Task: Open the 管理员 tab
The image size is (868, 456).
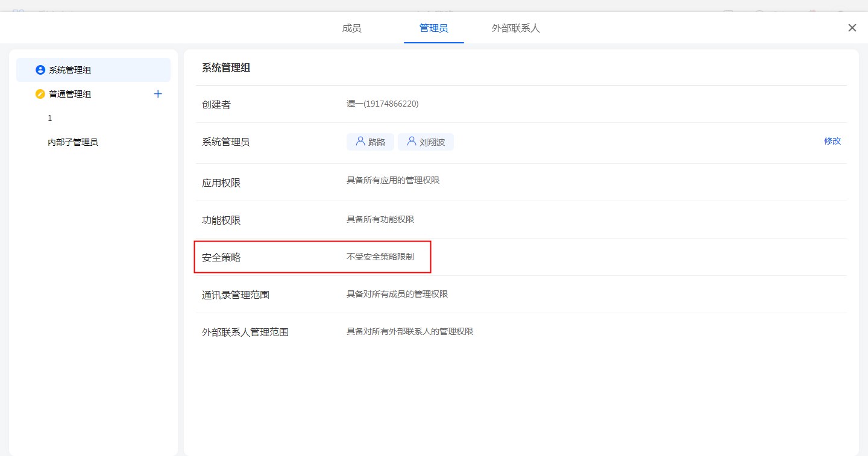Action: (433, 28)
